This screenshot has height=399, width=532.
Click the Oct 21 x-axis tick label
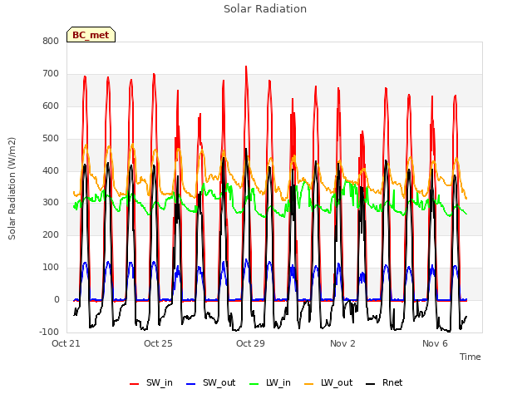pos(66,343)
